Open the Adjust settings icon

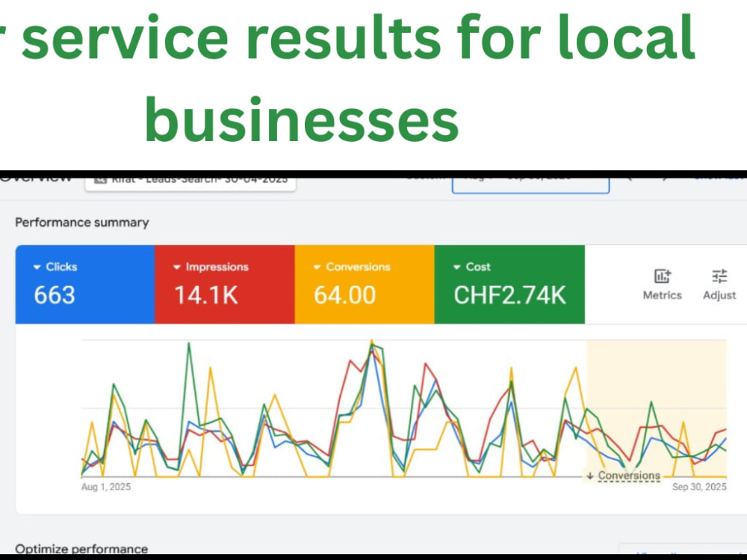coord(719,276)
